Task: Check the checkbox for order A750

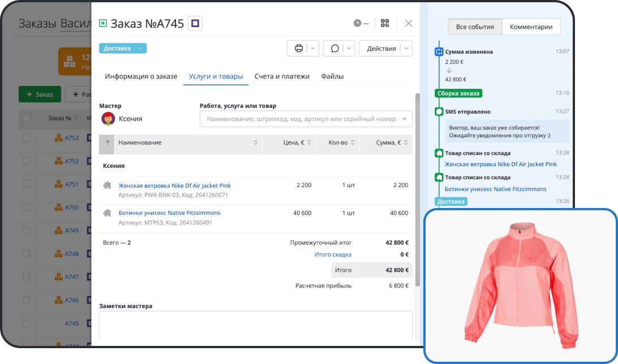Action: [x=27, y=207]
